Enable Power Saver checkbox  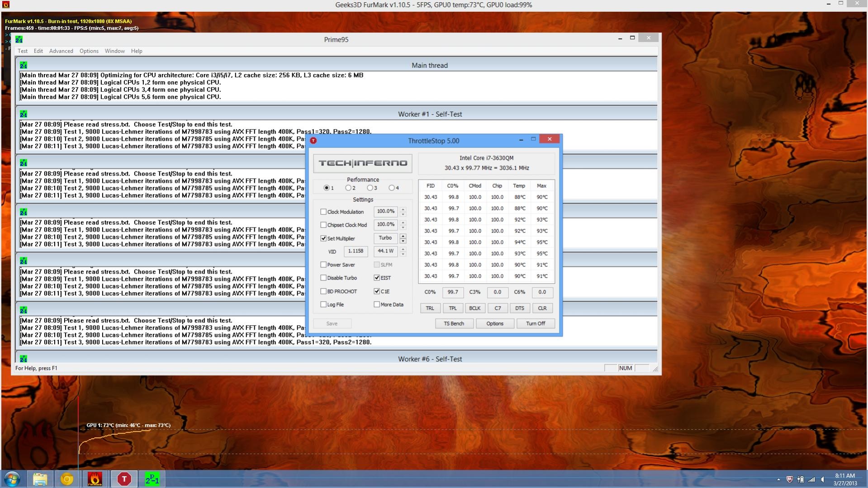point(323,265)
